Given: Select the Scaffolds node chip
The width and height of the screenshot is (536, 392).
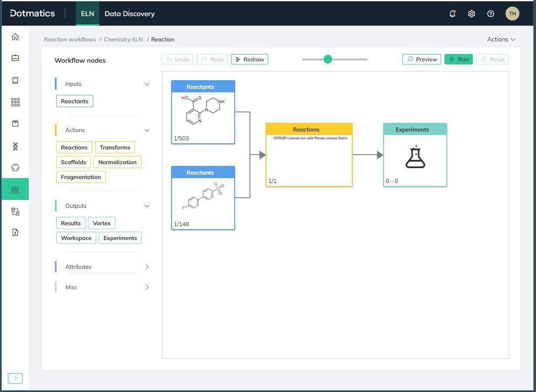Looking at the screenshot, I should [74, 162].
